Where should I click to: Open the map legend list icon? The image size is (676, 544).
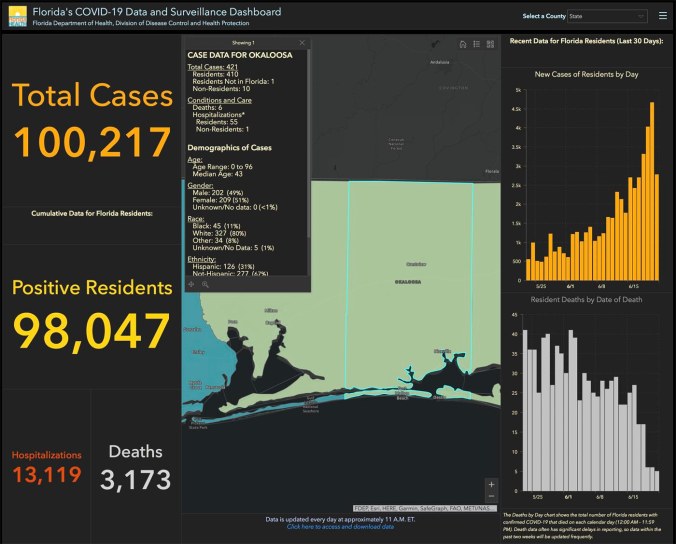(477, 44)
